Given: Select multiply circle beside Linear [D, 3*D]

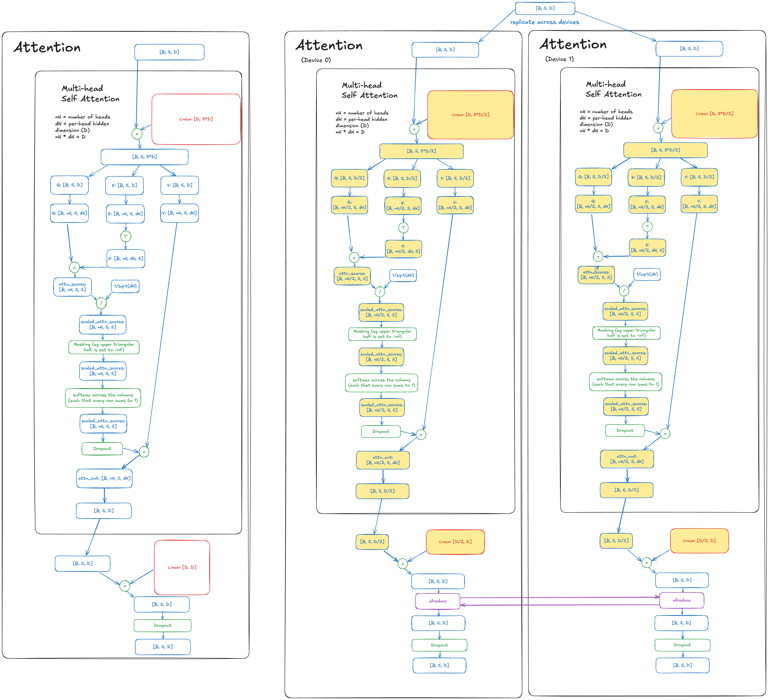Looking at the screenshot, I should pos(137,134).
